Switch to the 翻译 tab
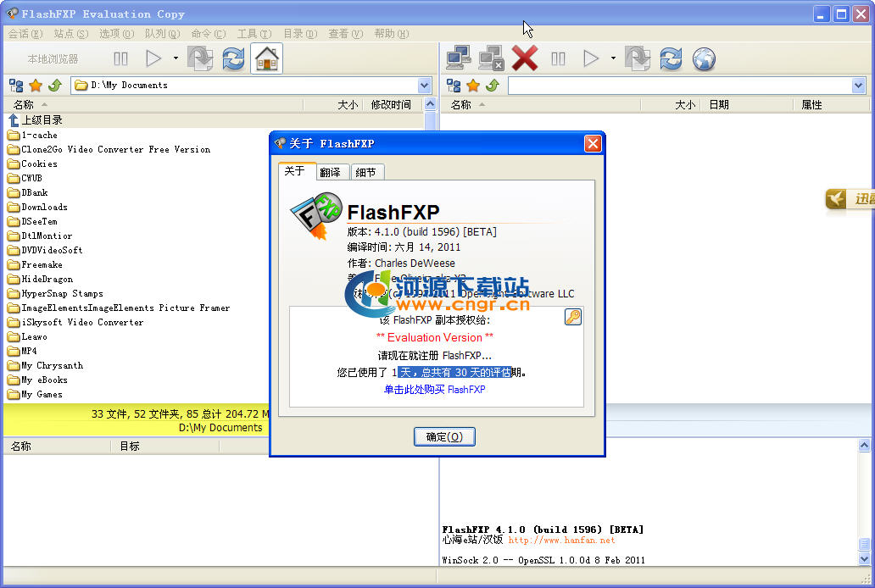 333,172
